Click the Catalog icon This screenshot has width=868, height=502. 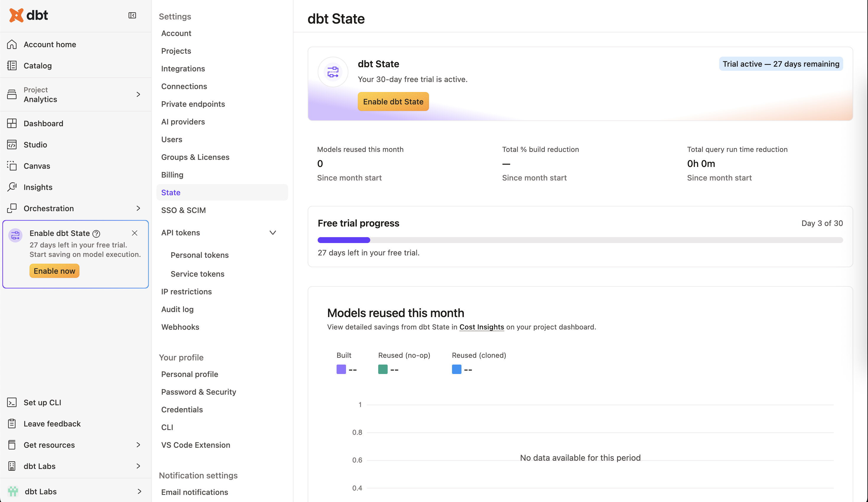pos(12,66)
